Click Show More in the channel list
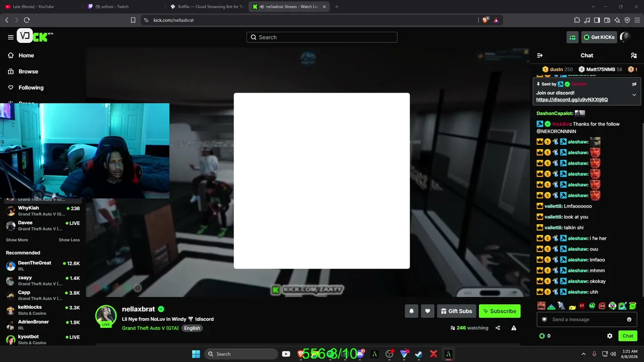Image resolution: width=644 pixels, height=362 pixels. tap(17, 240)
